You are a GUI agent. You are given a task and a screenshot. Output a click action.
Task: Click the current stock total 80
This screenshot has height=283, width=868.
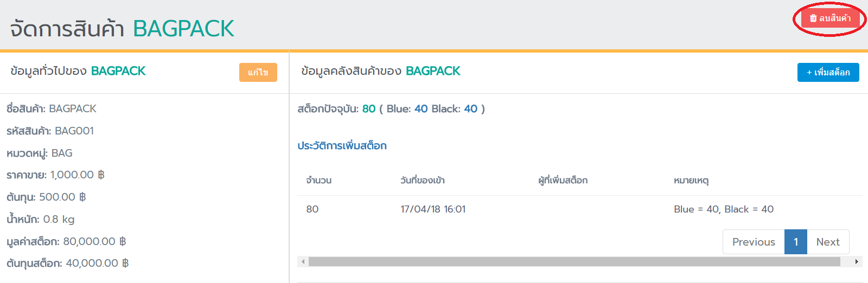pos(369,109)
